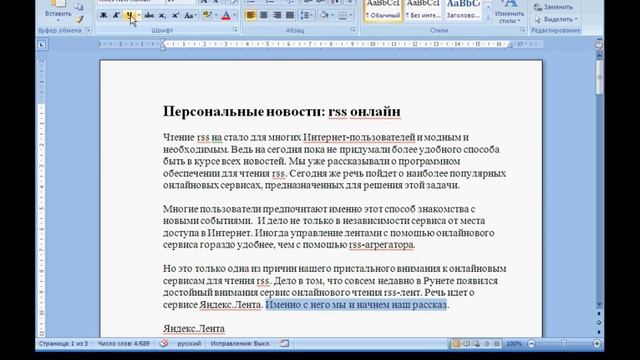The image size is (640, 360).
Task: Click Заменить in Редактирование group
Action: 554,7
